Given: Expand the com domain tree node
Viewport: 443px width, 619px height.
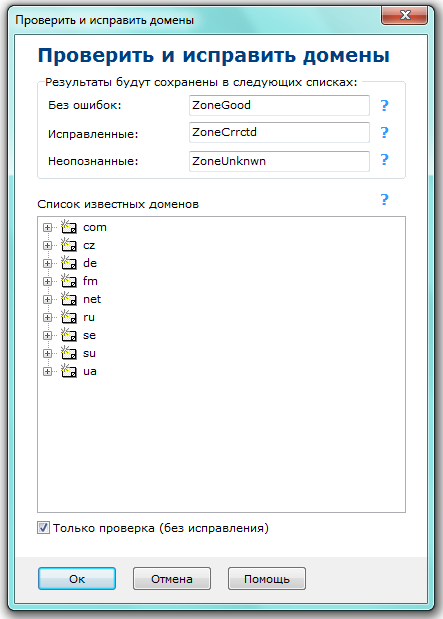Looking at the screenshot, I should pyautogui.click(x=47, y=227).
